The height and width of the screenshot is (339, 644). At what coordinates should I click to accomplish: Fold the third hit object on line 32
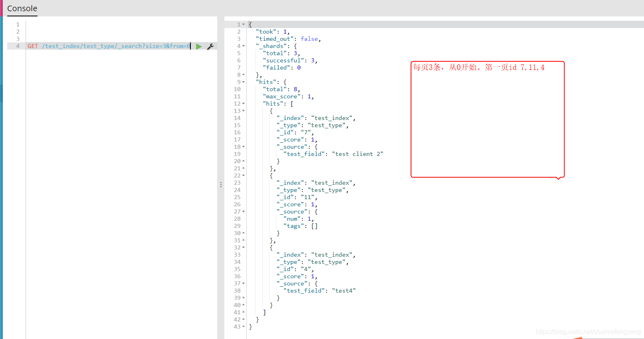pos(244,247)
